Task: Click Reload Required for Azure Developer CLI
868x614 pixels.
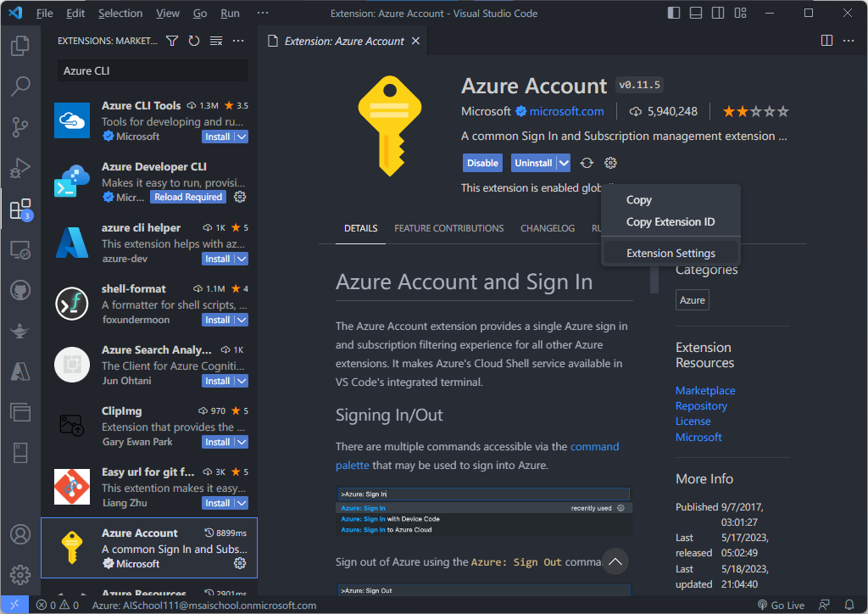Action: click(x=188, y=197)
